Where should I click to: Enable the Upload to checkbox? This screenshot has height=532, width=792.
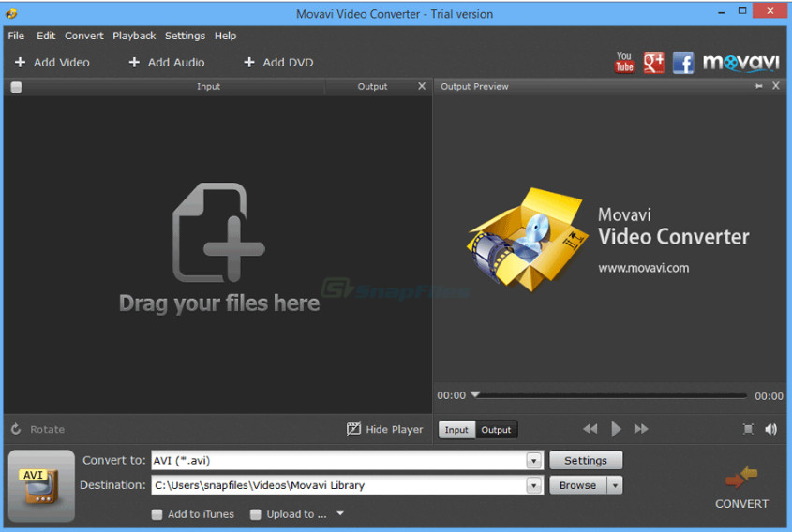pyautogui.click(x=256, y=514)
